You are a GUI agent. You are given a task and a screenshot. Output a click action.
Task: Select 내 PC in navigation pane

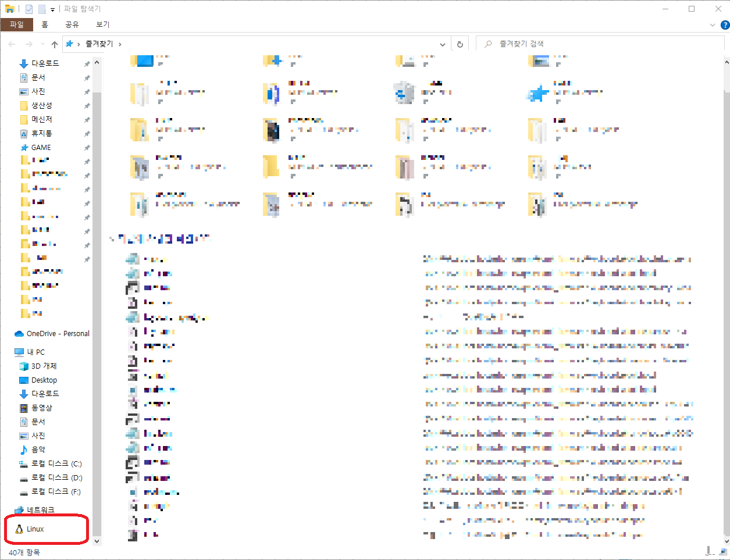click(x=30, y=352)
